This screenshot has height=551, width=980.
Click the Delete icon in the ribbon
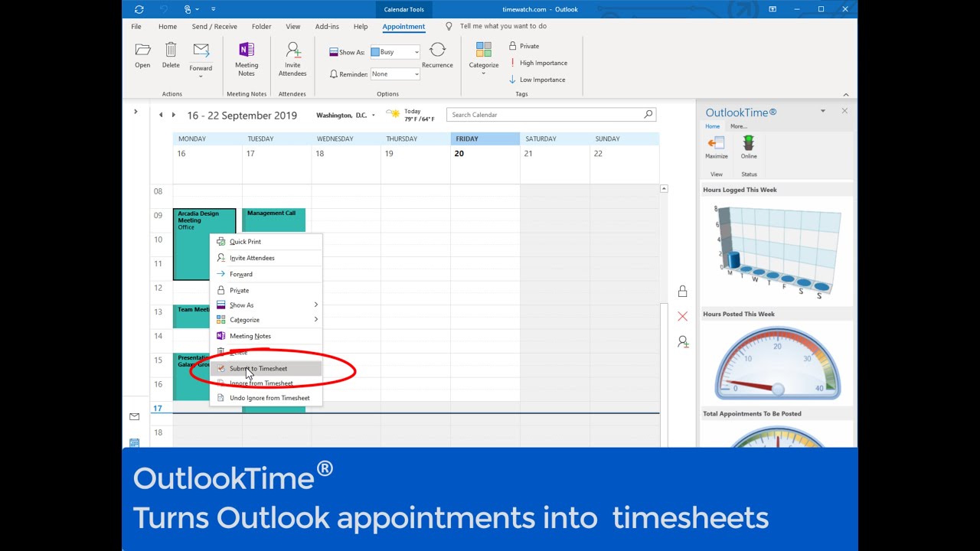[171, 50]
